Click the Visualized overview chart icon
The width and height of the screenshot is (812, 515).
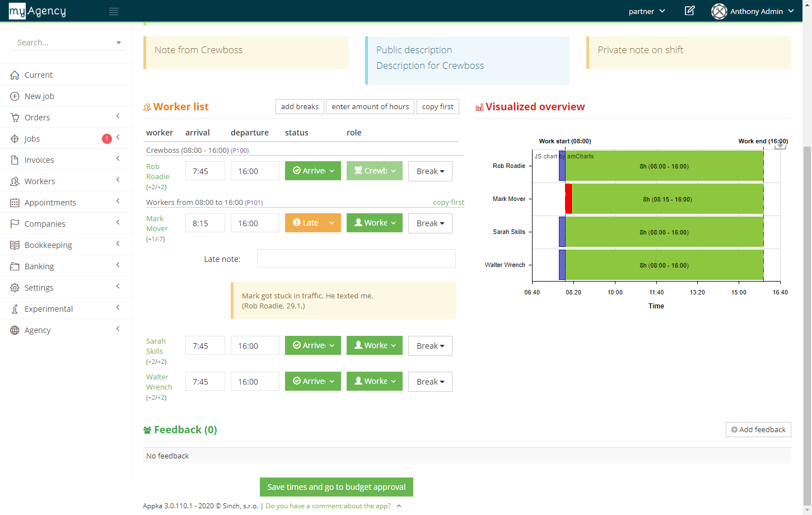coord(479,107)
